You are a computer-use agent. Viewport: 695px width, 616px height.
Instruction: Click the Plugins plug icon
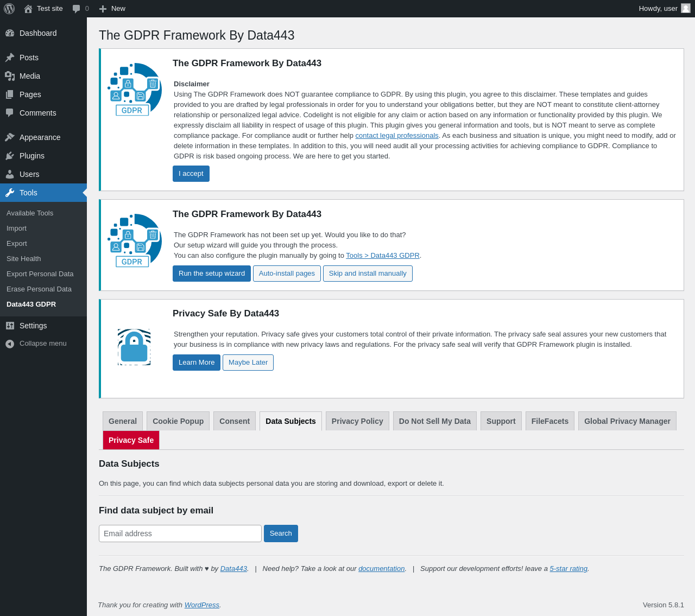click(x=10, y=156)
